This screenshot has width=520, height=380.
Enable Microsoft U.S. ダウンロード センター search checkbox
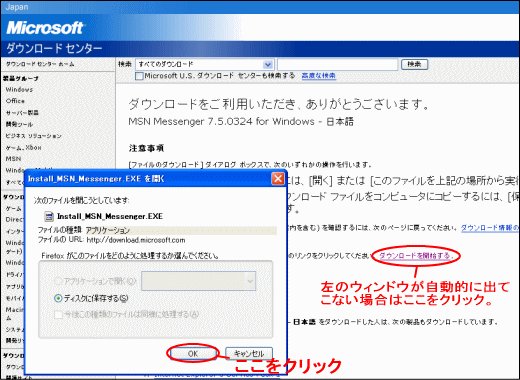click(x=139, y=76)
